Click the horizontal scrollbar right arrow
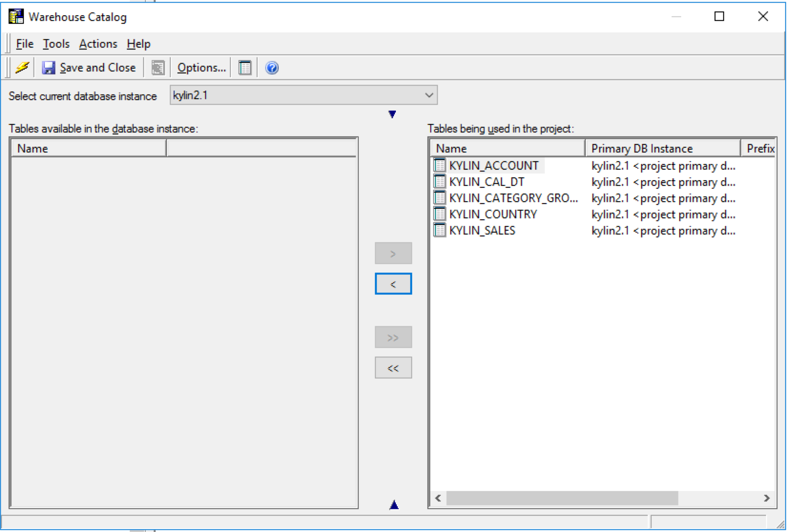The image size is (788, 532). (x=767, y=498)
